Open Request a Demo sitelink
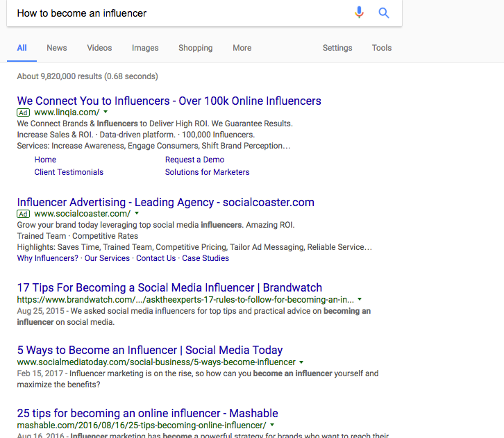 pyautogui.click(x=195, y=160)
